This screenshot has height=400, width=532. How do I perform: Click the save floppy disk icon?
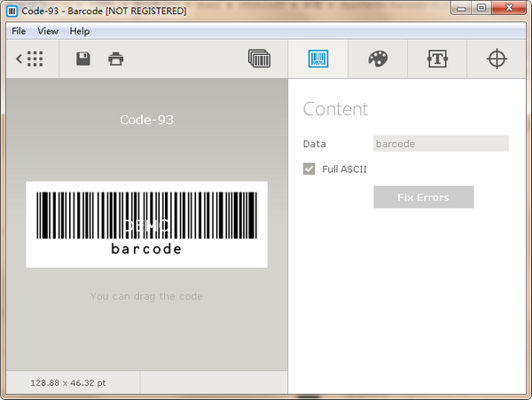tap(83, 59)
